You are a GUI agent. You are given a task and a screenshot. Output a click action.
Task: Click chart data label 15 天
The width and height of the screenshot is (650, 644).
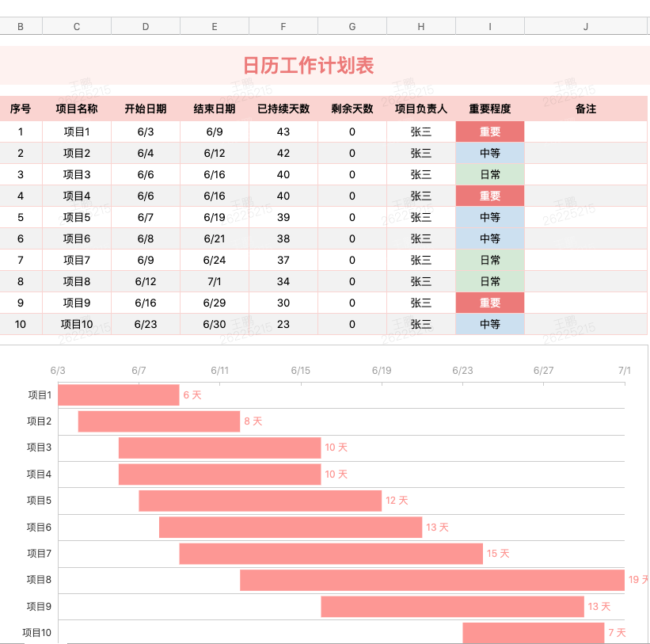(x=498, y=554)
